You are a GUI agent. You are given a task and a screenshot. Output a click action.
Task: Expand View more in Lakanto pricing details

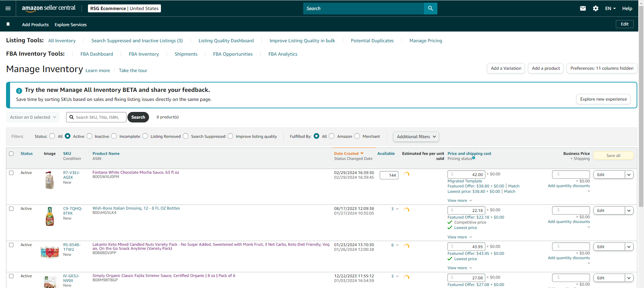click(x=460, y=268)
